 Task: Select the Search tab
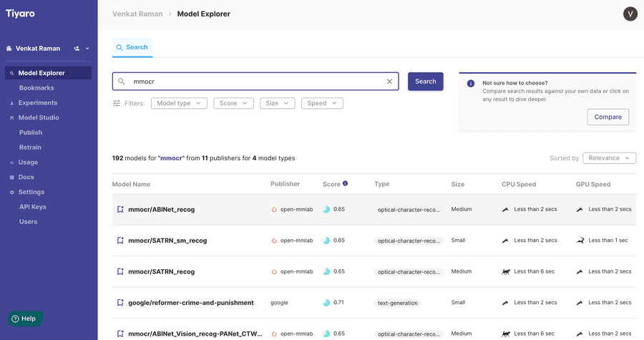pyautogui.click(x=132, y=47)
